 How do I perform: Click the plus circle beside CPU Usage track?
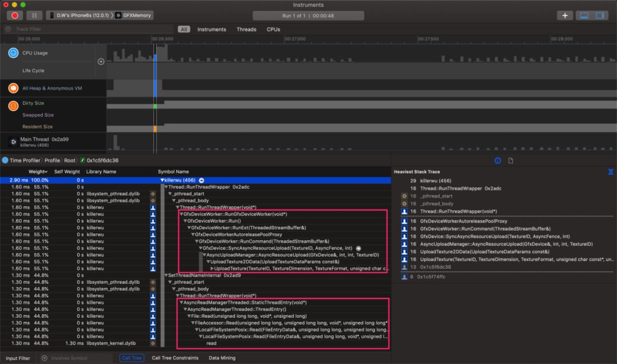pyautogui.click(x=101, y=61)
